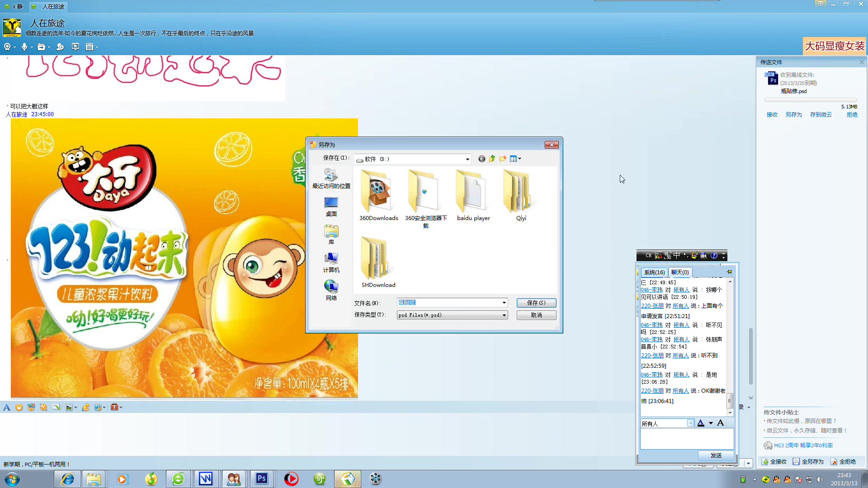
Task: Open the 360Downloads folder
Action: tap(378, 196)
